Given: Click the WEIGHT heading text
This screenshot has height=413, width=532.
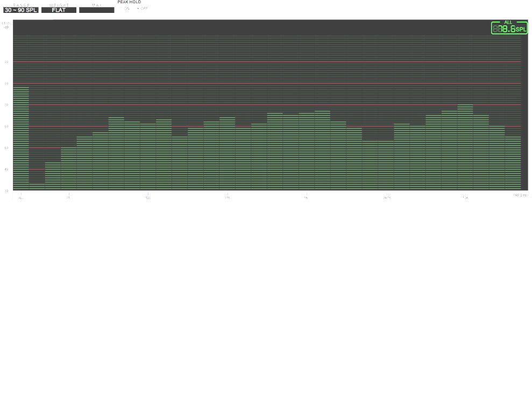Looking at the screenshot, I should pyautogui.click(x=59, y=5).
